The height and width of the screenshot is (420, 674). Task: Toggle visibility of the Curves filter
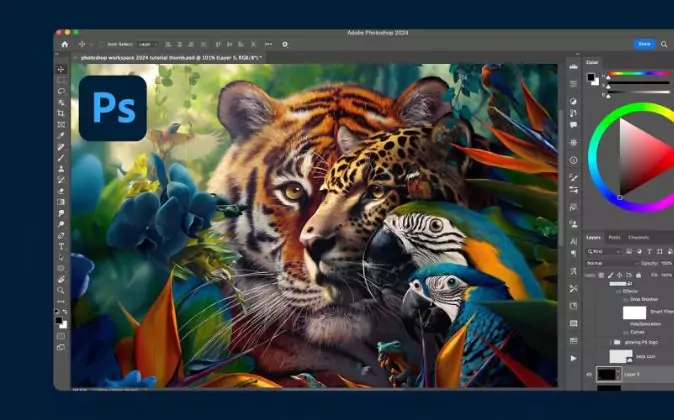pyautogui.click(x=625, y=332)
